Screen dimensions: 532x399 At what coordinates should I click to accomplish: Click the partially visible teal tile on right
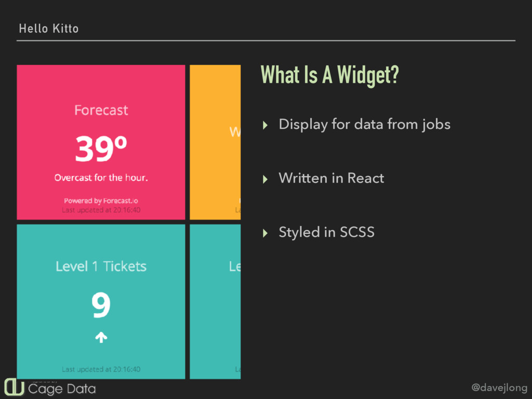(215, 302)
